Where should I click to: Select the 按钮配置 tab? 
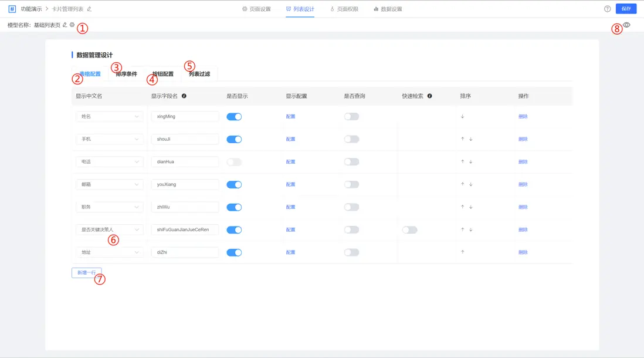click(163, 74)
